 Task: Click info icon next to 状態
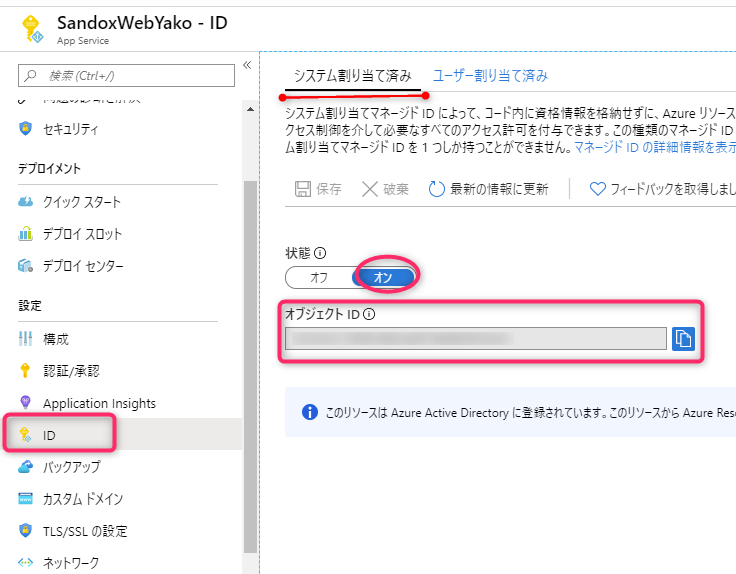coord(320,253)
